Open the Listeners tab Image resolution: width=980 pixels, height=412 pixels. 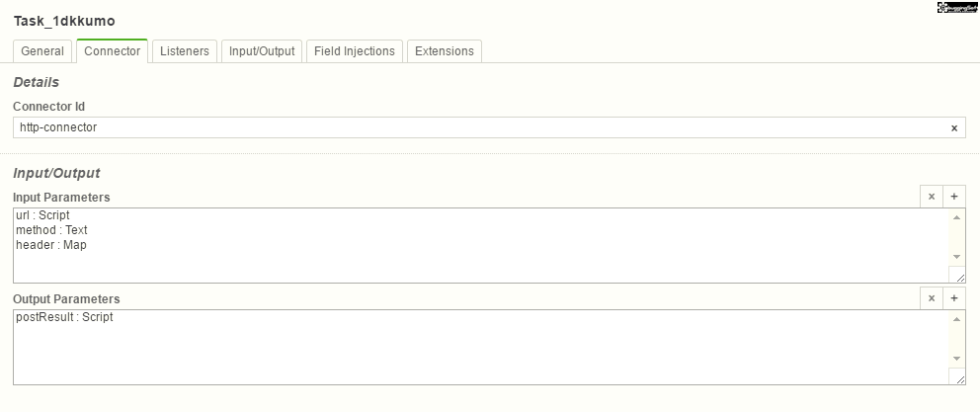point(185,51)
